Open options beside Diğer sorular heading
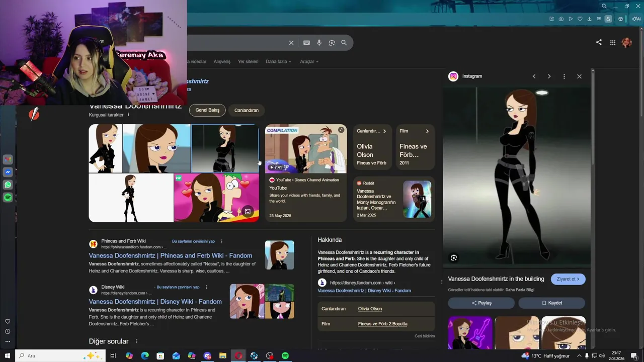This screenshot has width=644, height=362. tap(136, 341)
